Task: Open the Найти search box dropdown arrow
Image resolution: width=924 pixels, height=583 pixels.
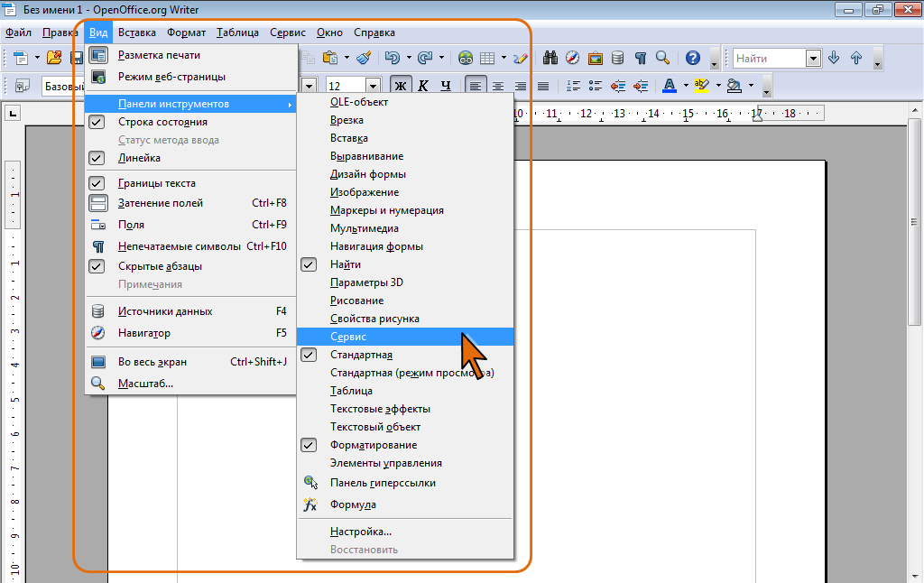Action: 813,59
